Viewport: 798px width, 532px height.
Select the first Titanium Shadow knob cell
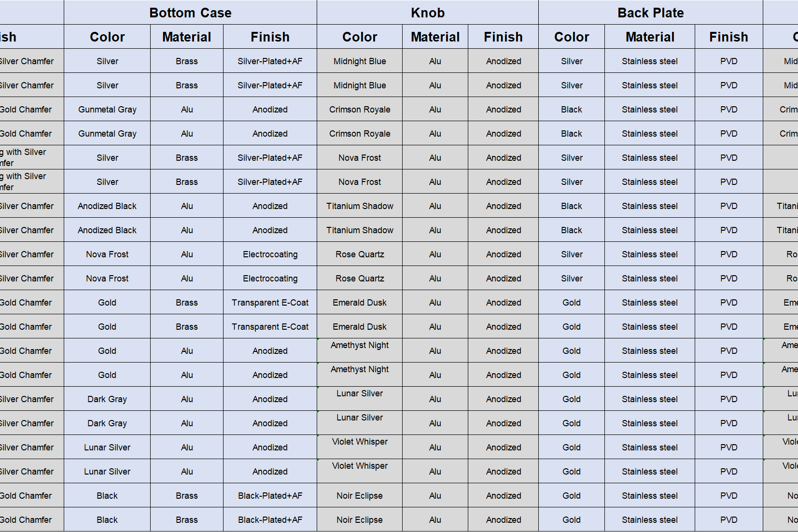[360, 206]
